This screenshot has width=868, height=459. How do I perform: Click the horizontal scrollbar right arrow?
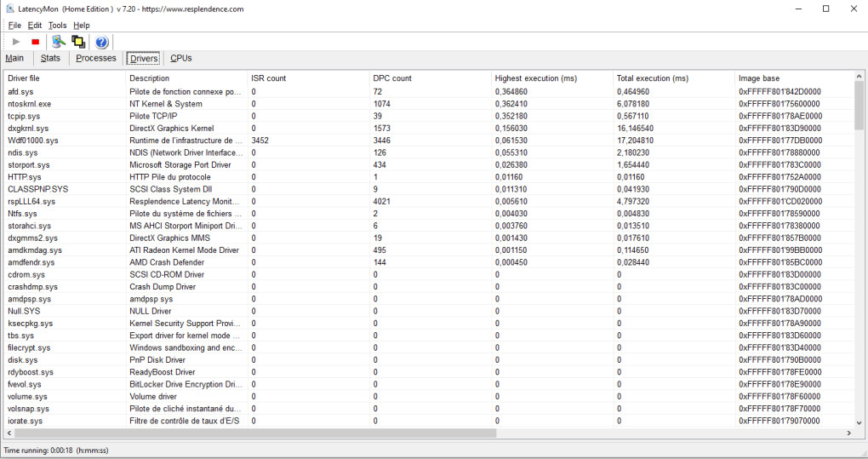tap(849, 433)
